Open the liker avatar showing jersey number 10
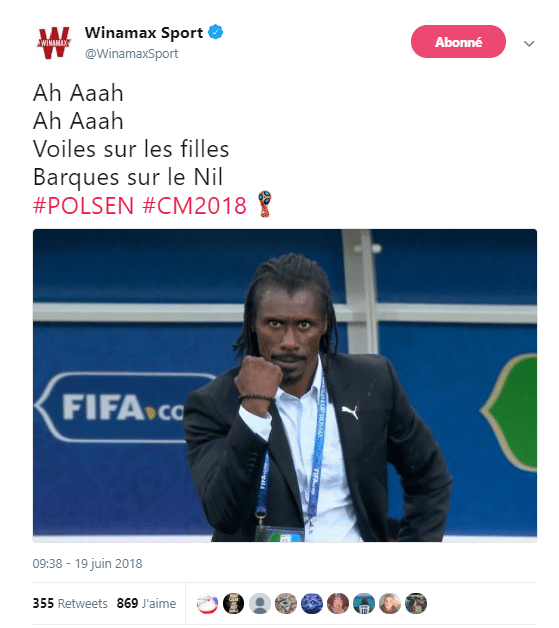Image resolution: width=559 pixels, height=628 pixels. click(x=364, y=604)
